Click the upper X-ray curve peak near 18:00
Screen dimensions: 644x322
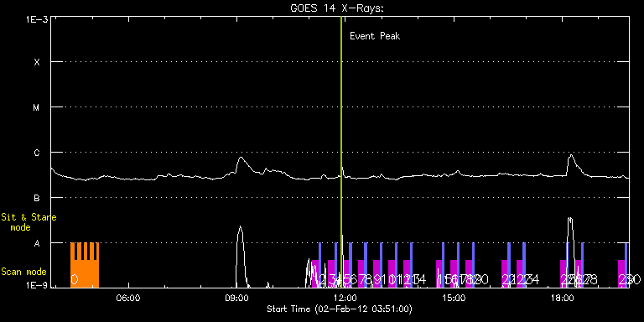point(570,155)
